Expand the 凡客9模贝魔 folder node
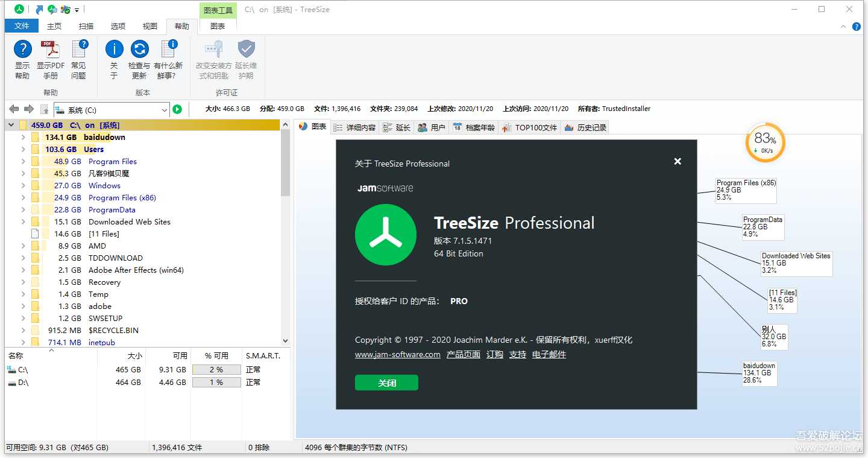 tap(23, 173)
